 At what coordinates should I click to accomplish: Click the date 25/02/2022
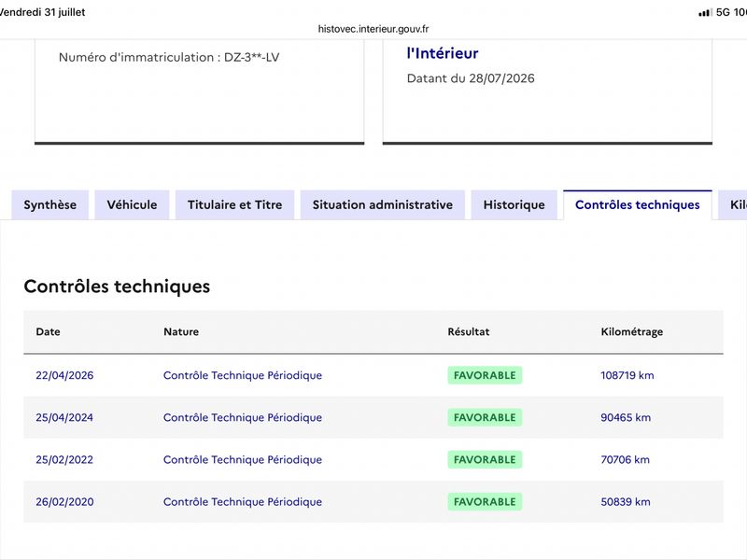point(64,459)
